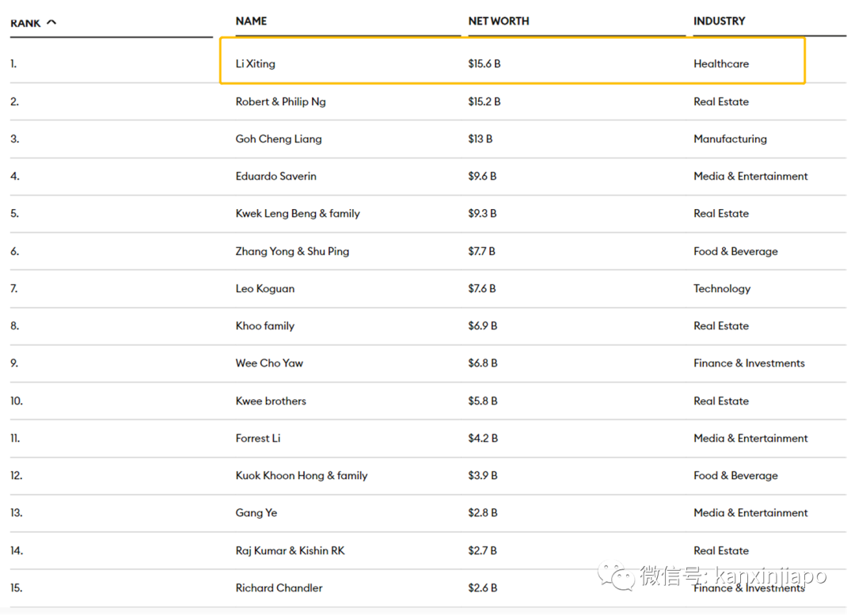
Task: Click on Eduardo Saverin's name
Action: click(275, 177)
